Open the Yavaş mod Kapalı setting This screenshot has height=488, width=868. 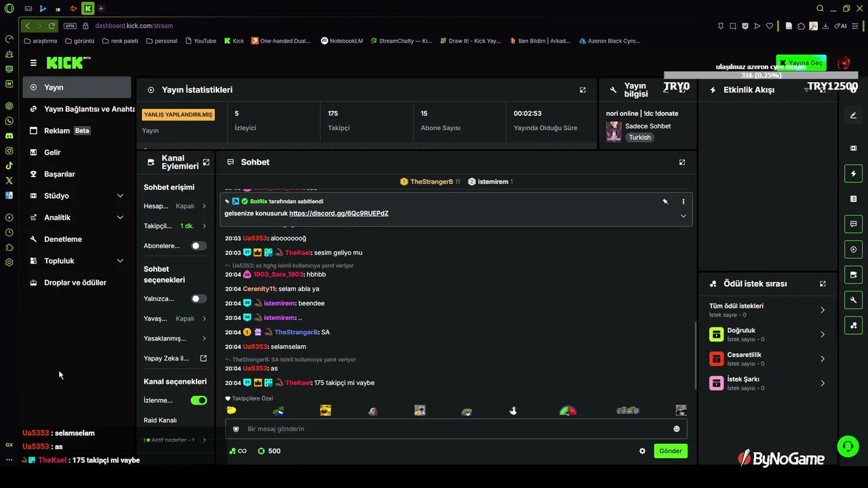coord(176,319)
